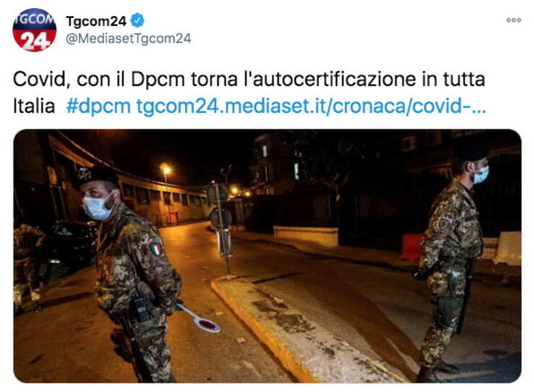The width and height of the screenshot is (534, 392).
Task: Open the #dpcm hashtag
Action: tap(98, 106)
